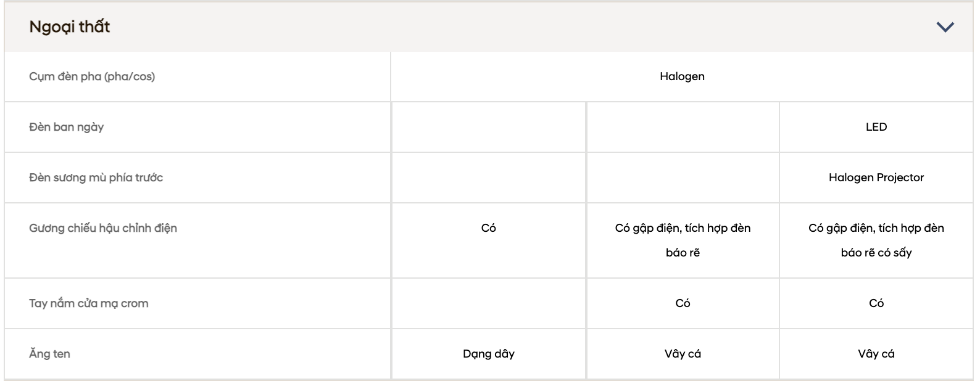Viewport: 980px width, 381px height.
Task: Collapse the Ngoại thất section chevron
Action: coord(945,27)
